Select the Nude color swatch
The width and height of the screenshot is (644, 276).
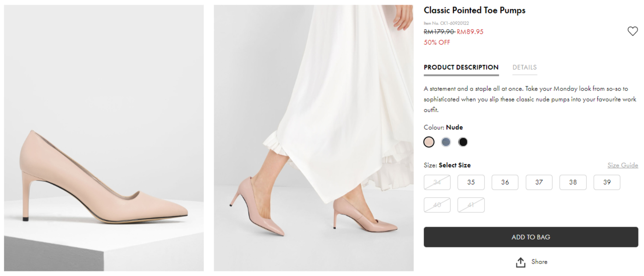(x=429, y=142)
